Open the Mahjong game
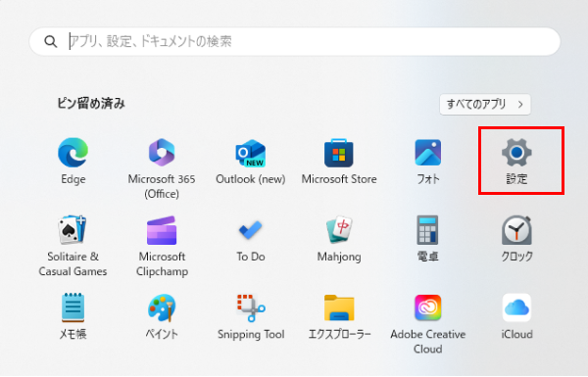 [x=339, y=240]
